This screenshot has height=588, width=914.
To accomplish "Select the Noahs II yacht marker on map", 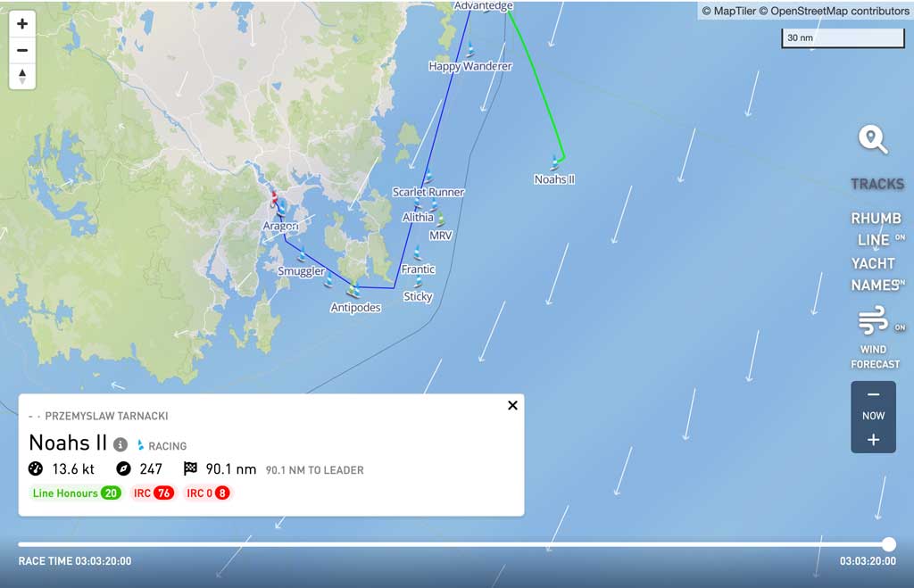I will (x=554, y=162).
